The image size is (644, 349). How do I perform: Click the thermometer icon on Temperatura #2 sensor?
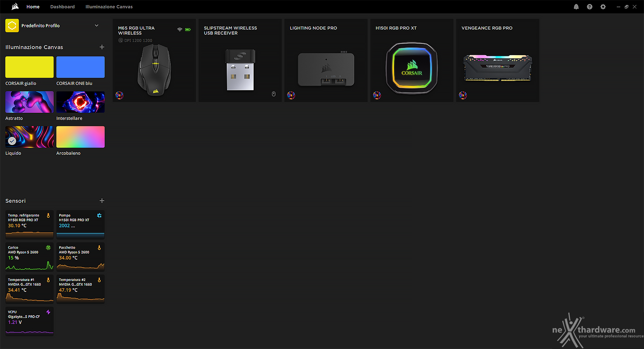point(99,280)
